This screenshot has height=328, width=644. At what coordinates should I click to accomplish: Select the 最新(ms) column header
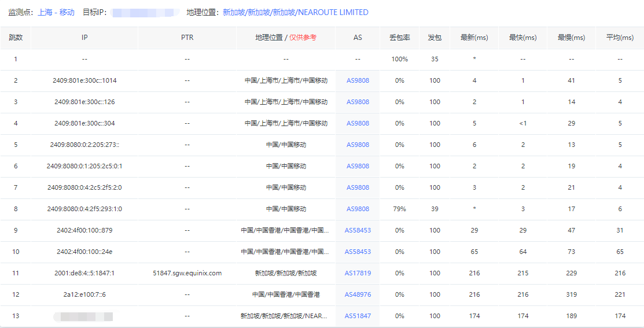[x=474, y=38]
